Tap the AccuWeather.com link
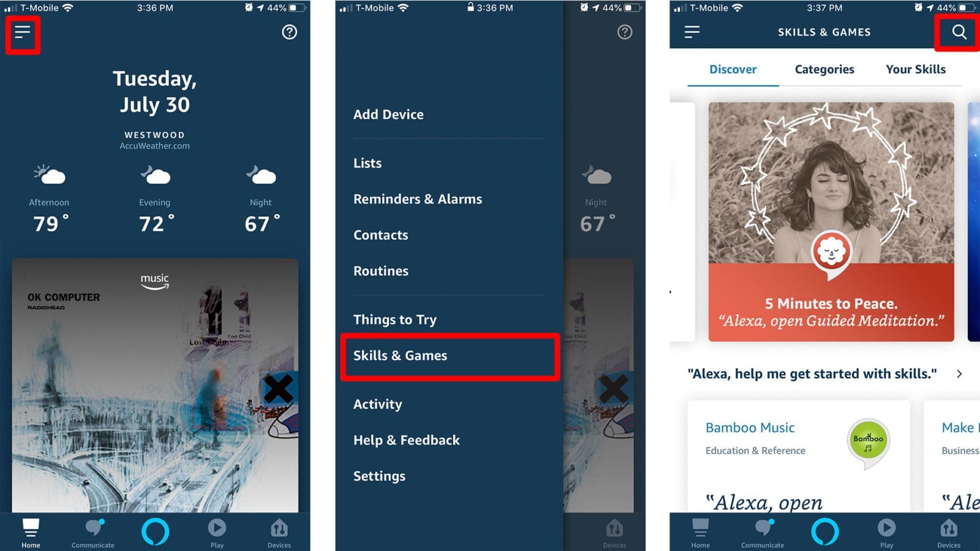This screenshot has height=551, width=980. pos(154,146)
